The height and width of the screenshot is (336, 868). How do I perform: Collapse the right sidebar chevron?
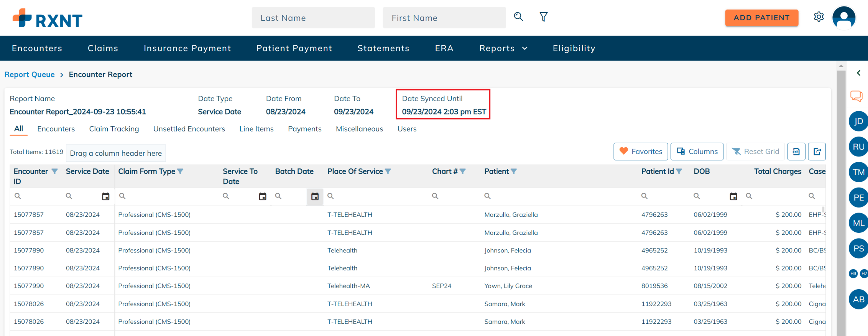[x=859, y=73]
